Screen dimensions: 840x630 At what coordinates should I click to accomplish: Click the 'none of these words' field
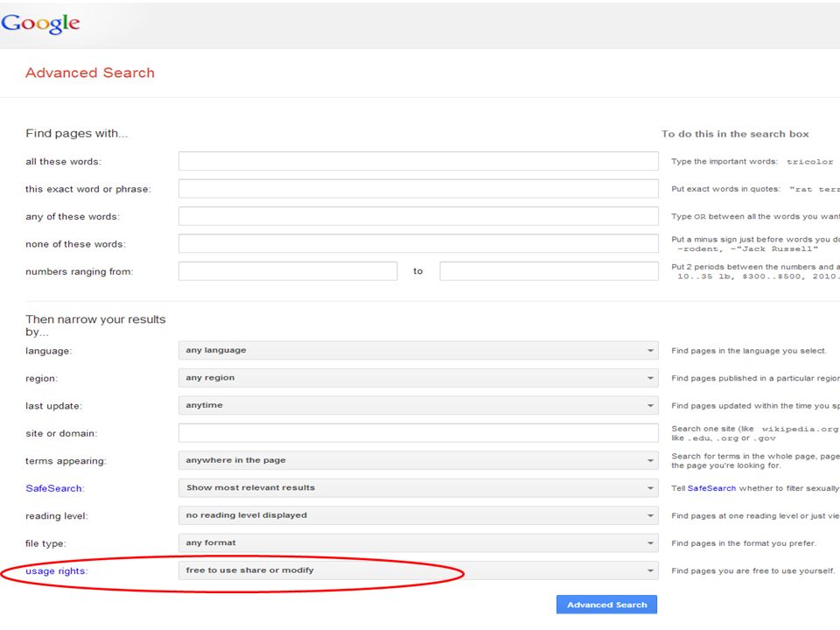[418, 244]
